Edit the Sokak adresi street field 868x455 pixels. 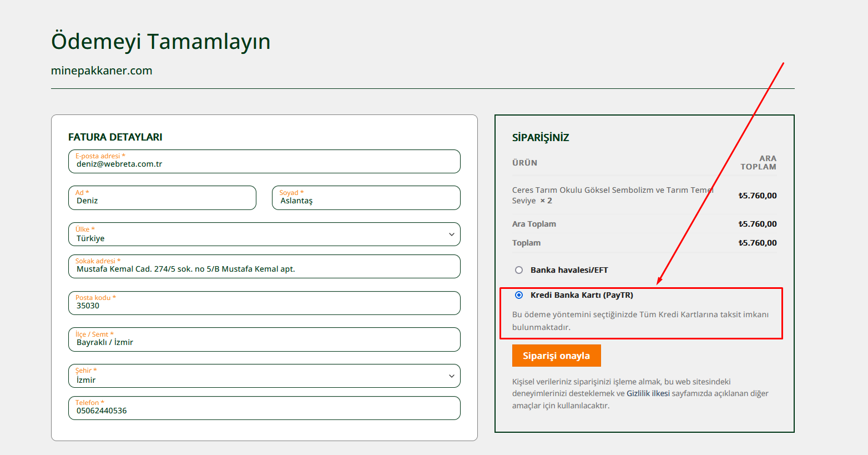point(264,267)
